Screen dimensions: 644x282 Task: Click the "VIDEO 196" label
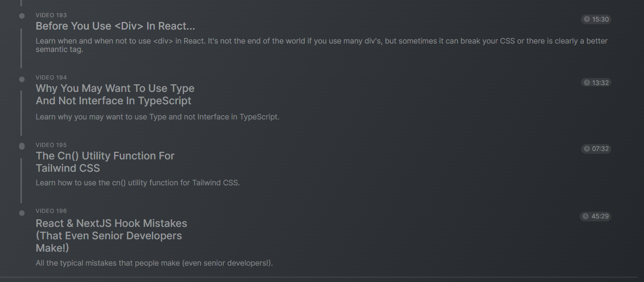click(51, 211)
